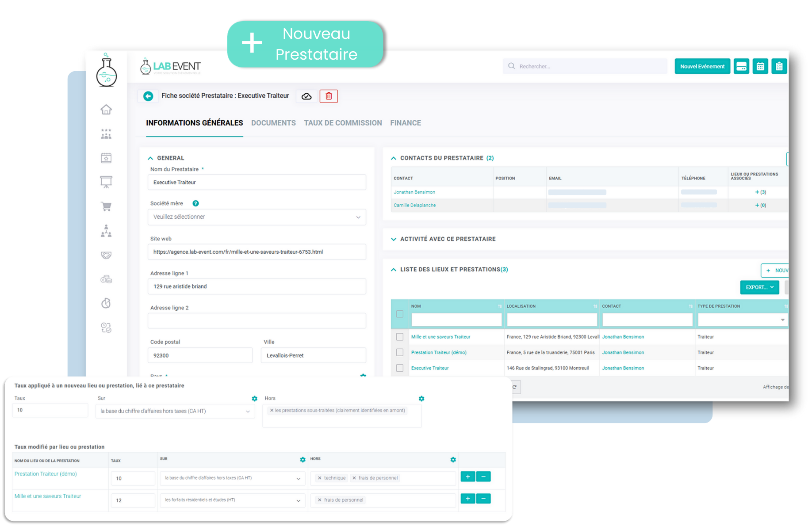Click plus button on Mille et une saveurs row
The image size is (812, 526).
[x=468, y=499]
